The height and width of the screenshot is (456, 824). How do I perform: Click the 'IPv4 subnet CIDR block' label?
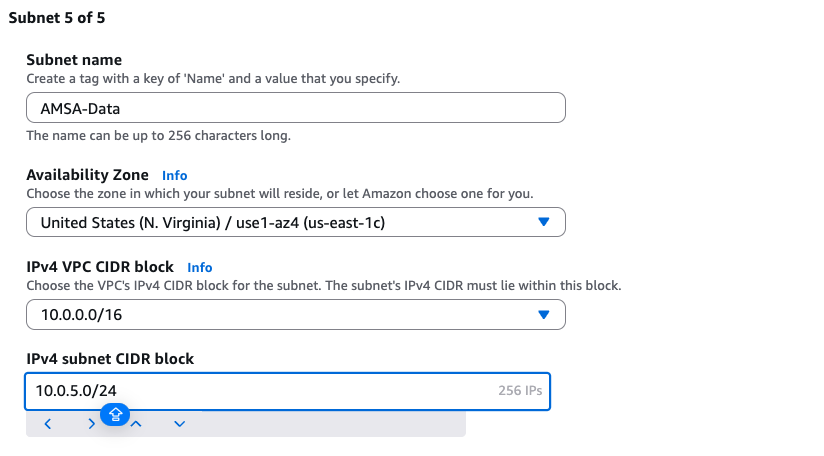tap(110, 358)
